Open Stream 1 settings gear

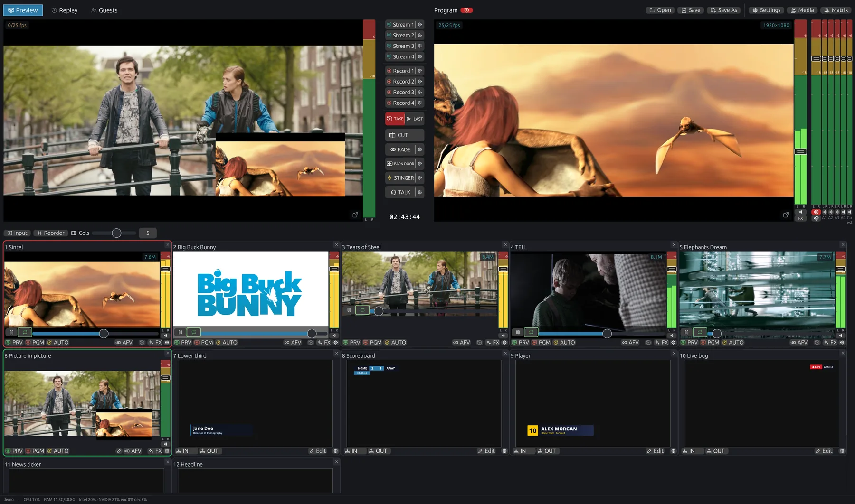tap(420, 25)
